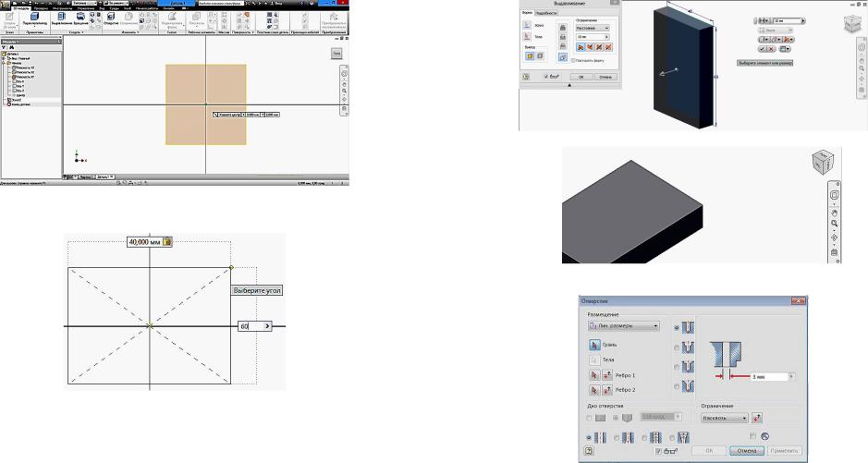
Task: Select taper tapped hole radio option
Action: pos(672,437)
